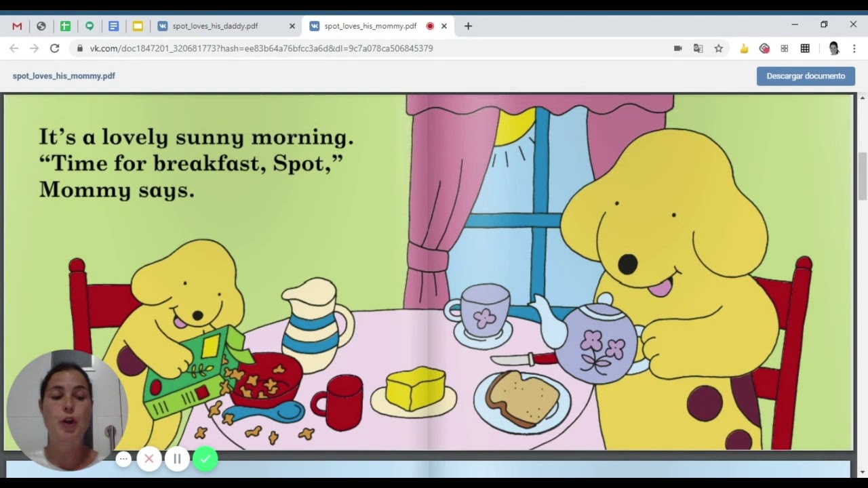Open the pinned Google Docs tab
Viewport: 868px width, 488px height.
(113, 26)
